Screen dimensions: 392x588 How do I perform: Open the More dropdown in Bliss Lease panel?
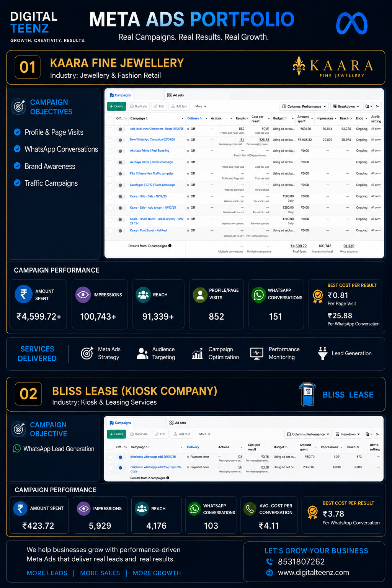pos(205,434)
